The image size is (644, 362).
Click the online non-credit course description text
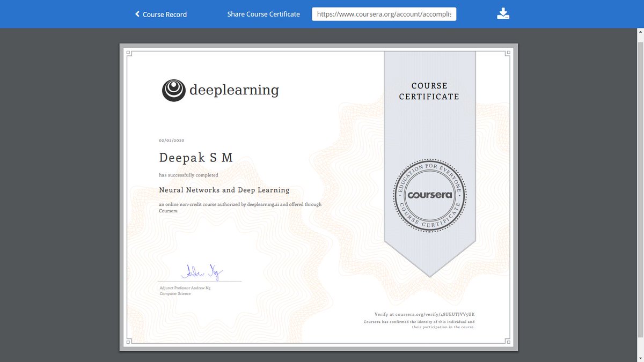pos(240,208)
